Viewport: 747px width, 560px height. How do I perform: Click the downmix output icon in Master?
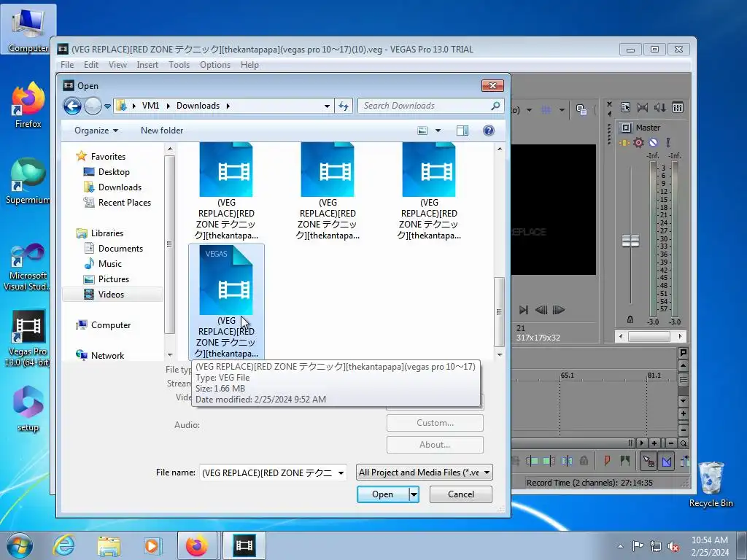tap(643, 108)
